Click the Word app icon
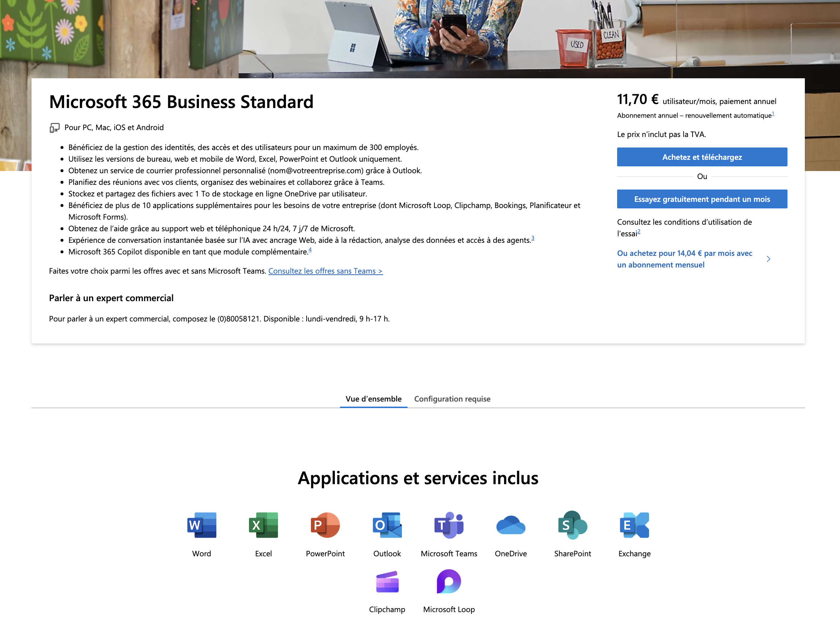The width and height of the screenshot is (840, 619). 201,525
